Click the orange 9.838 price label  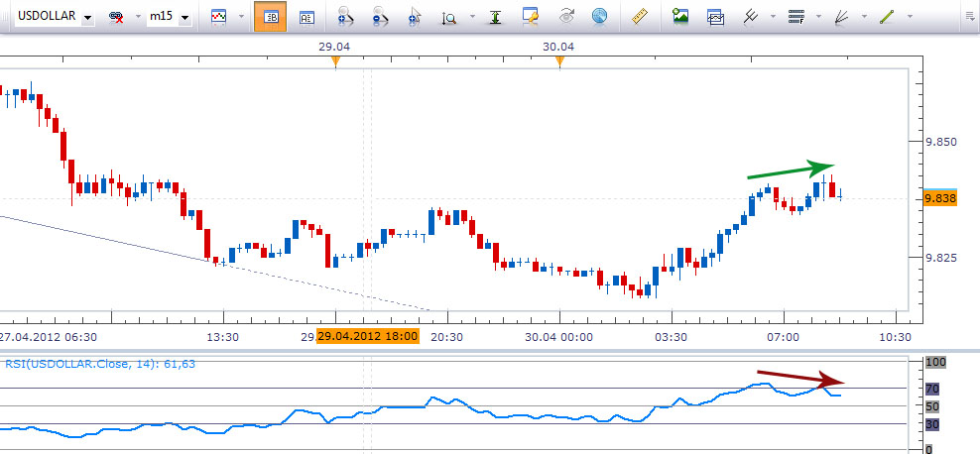click(939, 198)
